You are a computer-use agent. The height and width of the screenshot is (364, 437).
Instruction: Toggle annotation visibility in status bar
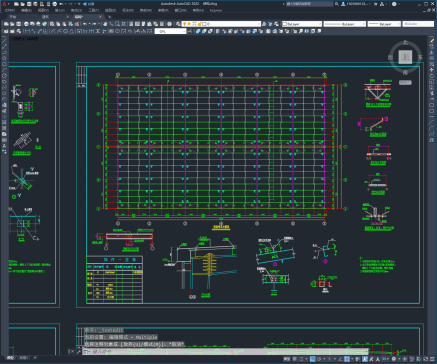(x=365, y=359)
